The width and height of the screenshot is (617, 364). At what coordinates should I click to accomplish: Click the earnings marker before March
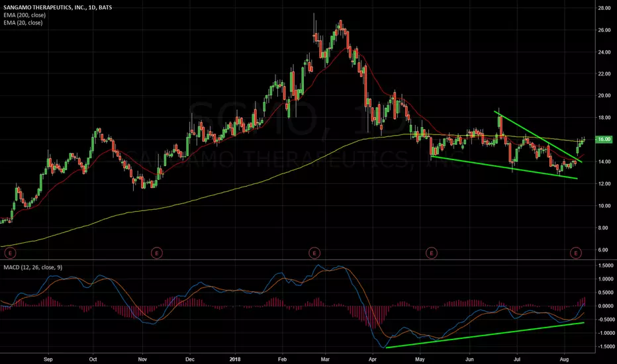(314, 253)
